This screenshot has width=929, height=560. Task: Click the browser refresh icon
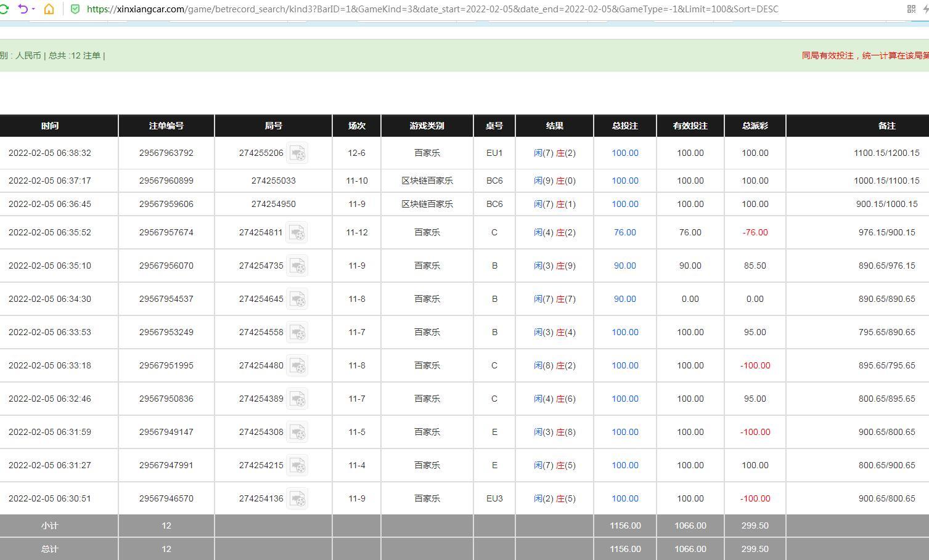(x=4, y=9)
